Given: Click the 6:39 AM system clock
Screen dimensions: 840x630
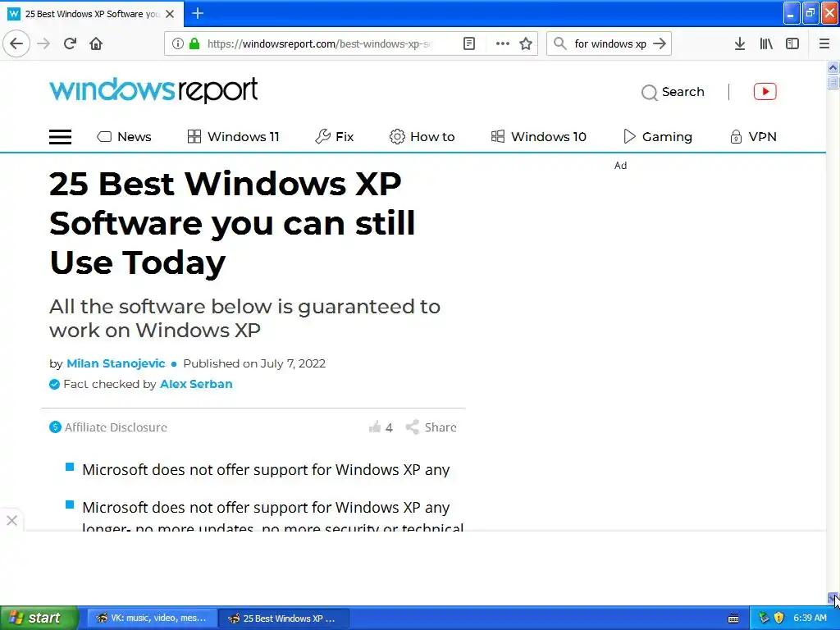Looking at the screenshot, I should 810,619.
